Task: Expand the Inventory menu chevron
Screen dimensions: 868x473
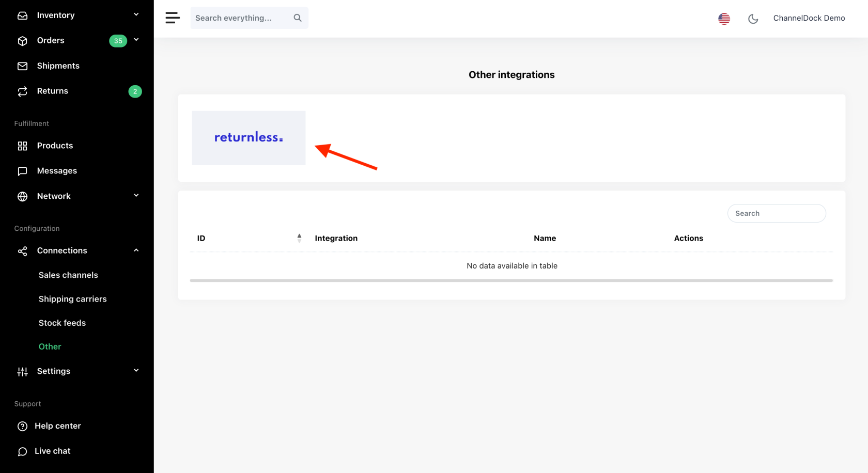Action: coord(136,15)
